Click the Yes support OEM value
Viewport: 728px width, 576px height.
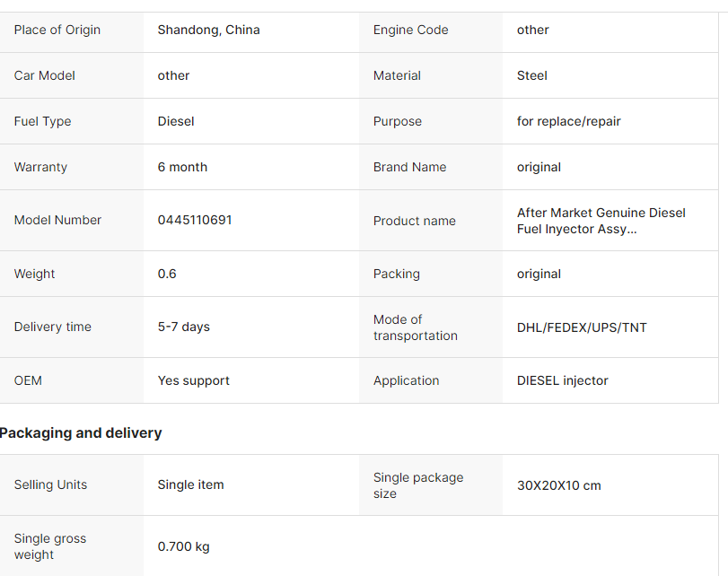194,380
